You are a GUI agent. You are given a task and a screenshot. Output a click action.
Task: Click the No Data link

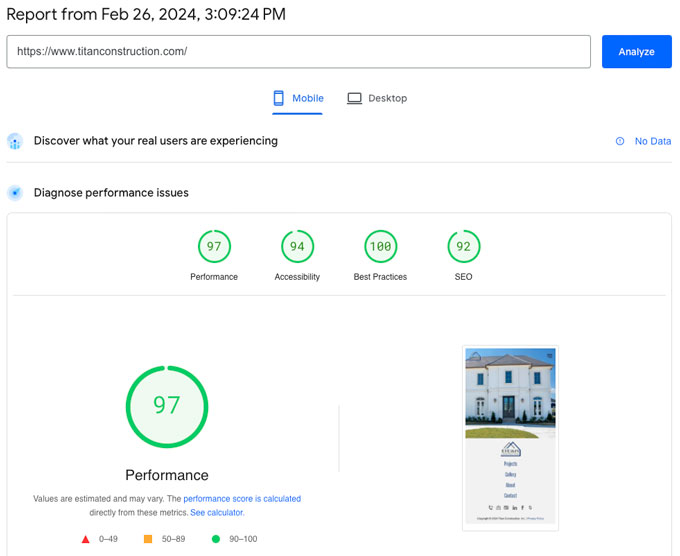[x=653, y=141]
